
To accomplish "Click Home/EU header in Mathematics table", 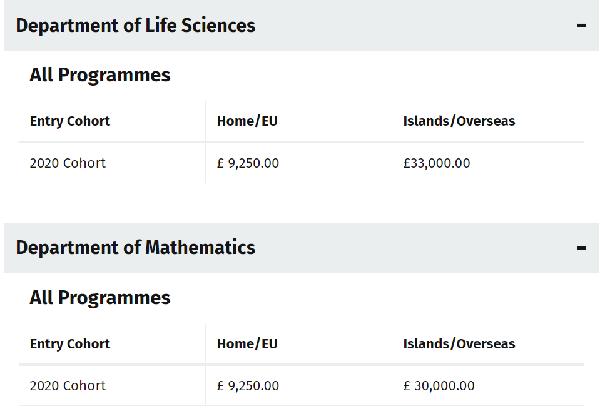I will point(247,343).
